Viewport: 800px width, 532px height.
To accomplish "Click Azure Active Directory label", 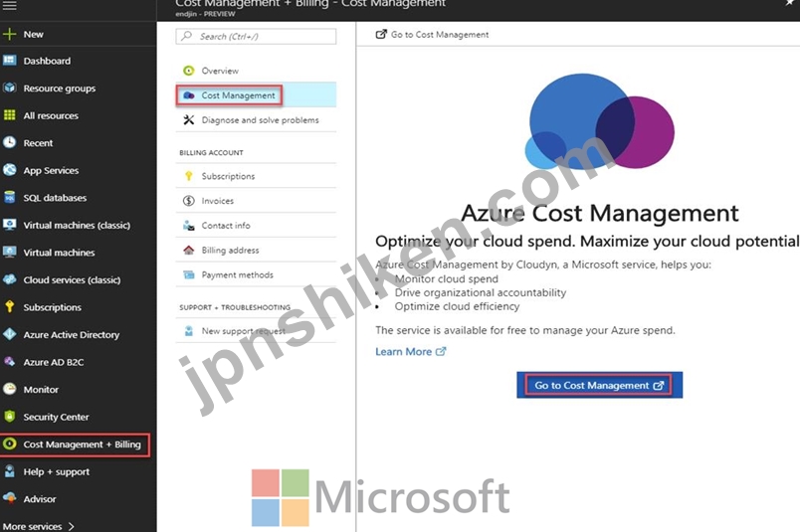I will [x=72, y=334].
